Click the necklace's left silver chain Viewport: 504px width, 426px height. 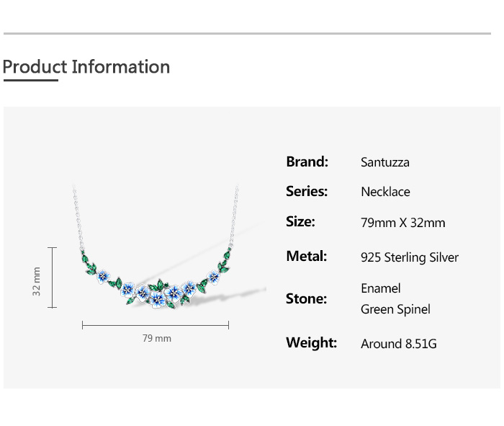pyautogui.click(x=78, y=223)
